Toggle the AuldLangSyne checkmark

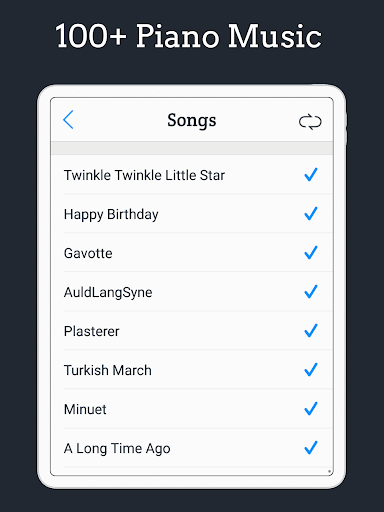click(x=311, y=292)
